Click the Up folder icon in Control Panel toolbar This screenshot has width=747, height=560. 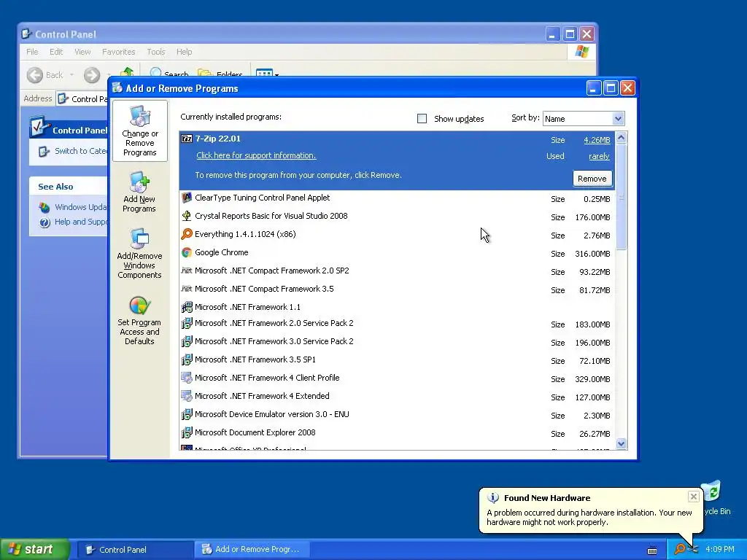coord(127,72)
